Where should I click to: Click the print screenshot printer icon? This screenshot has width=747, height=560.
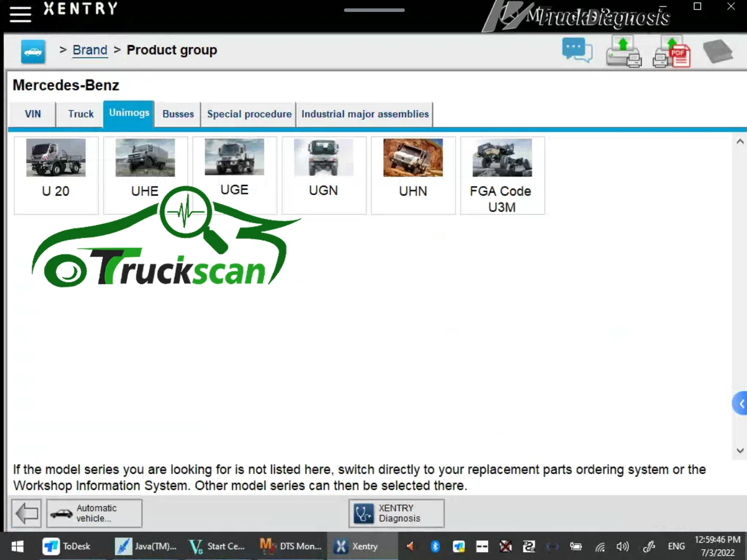pos(624,51)
